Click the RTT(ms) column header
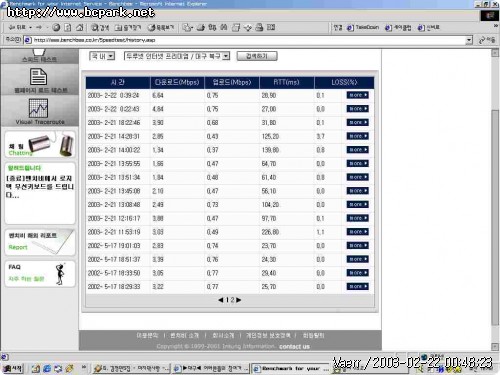Viewport: 500px width, 375px height. pos(286,82)
